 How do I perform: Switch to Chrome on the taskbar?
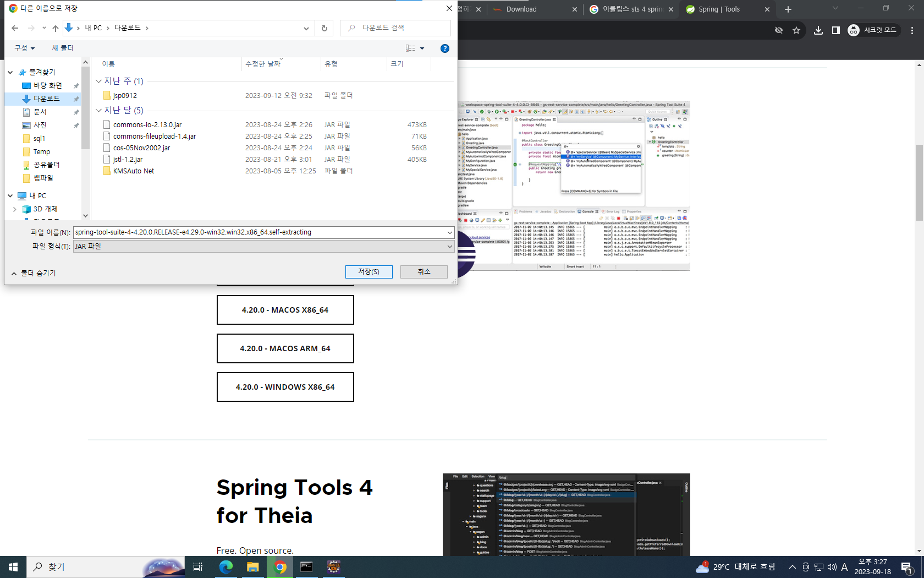[x=280, y=566]
